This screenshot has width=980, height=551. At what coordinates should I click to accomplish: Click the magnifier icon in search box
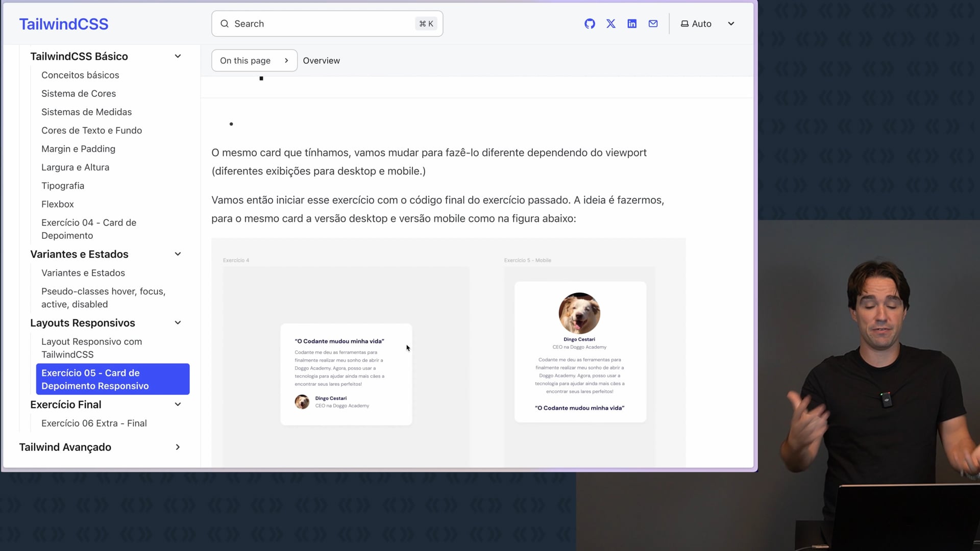[225, 24]
